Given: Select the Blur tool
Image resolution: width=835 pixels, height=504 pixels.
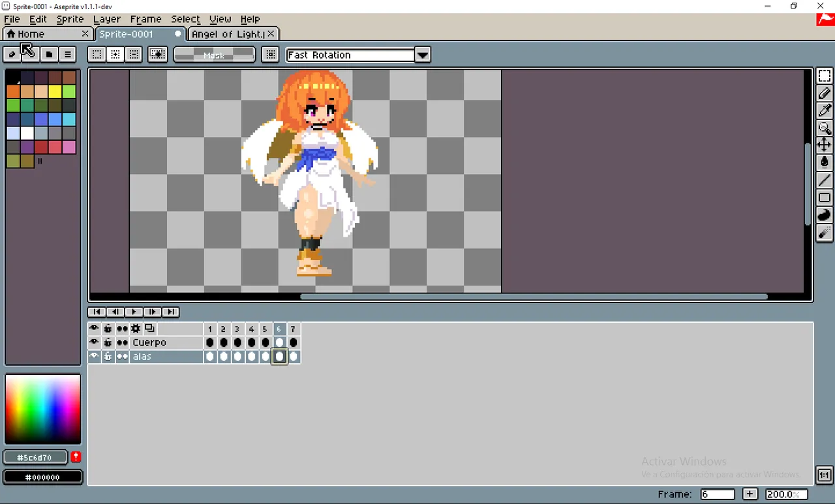Looking at the screenshot, I should pyautogui.click(x=825, y=232).
